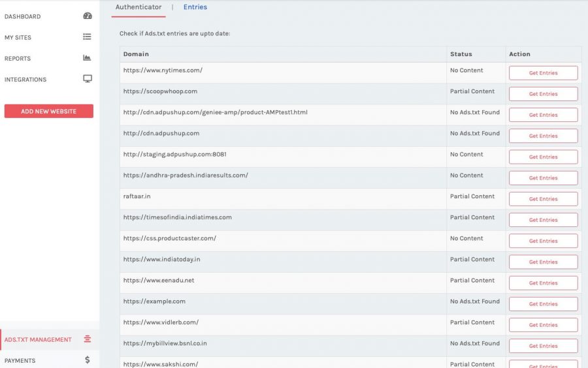588x368 pixels.
Task: Get Entries for www.vidlerb.com
Action: 544,324
